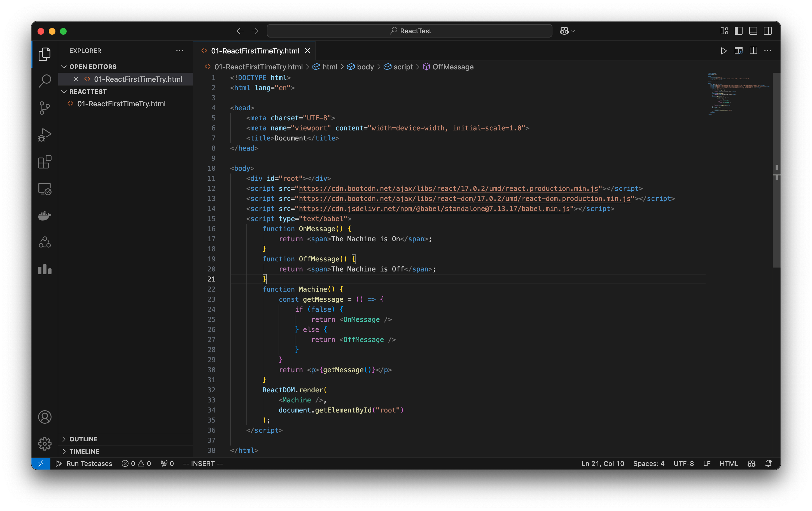Click OffMessage in the breadcrumb bar
Screen dimensions: 812x511
(x=453, y=67)
